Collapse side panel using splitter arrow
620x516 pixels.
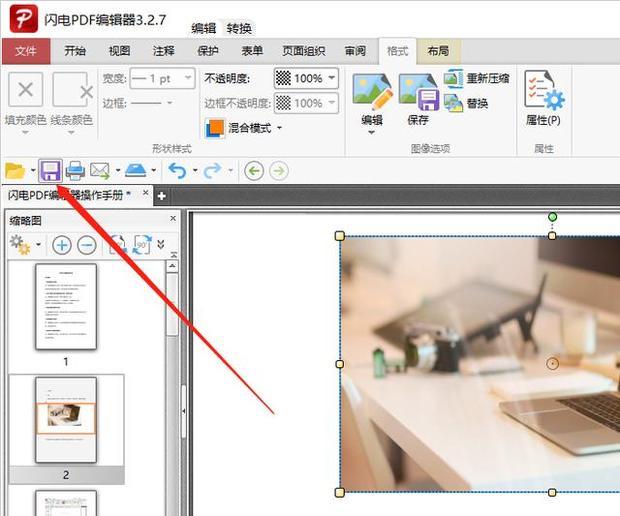tap(183, 411)
